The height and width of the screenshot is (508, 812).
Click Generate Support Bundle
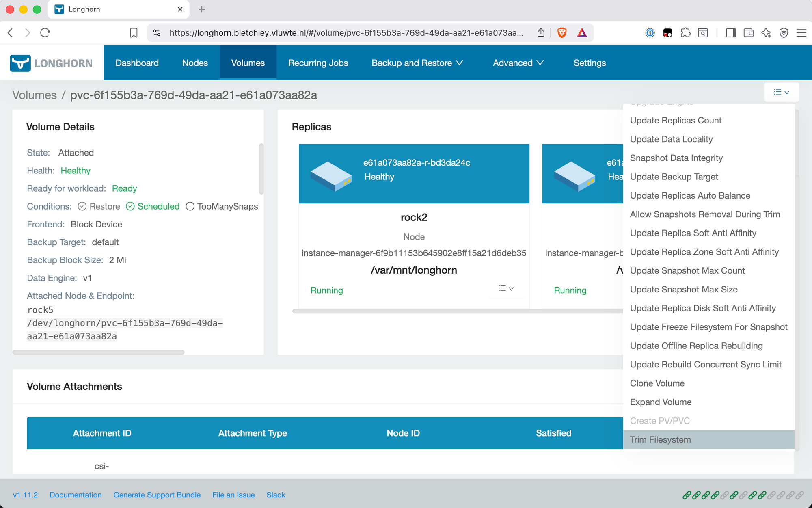(x=157, y=495)
